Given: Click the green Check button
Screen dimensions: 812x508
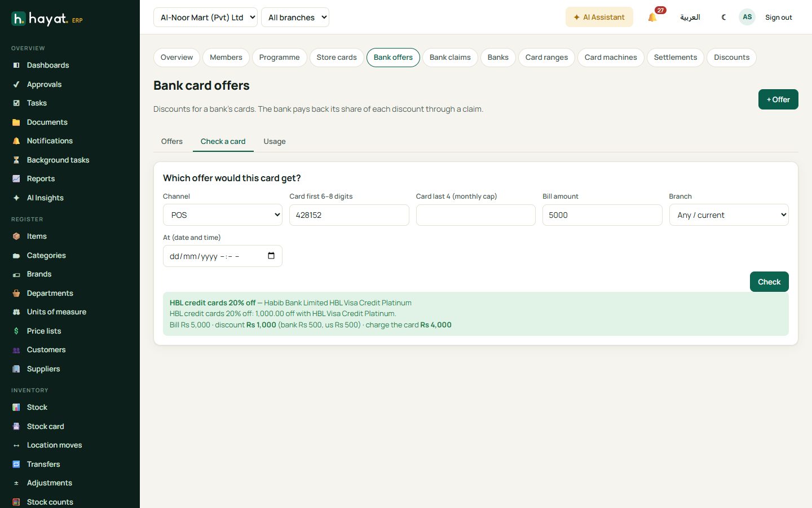Looking at the screenshot, I should [769, 282].
